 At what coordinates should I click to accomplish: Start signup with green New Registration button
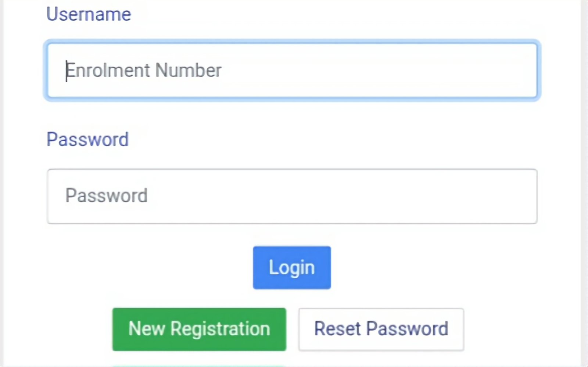point(199,329)
